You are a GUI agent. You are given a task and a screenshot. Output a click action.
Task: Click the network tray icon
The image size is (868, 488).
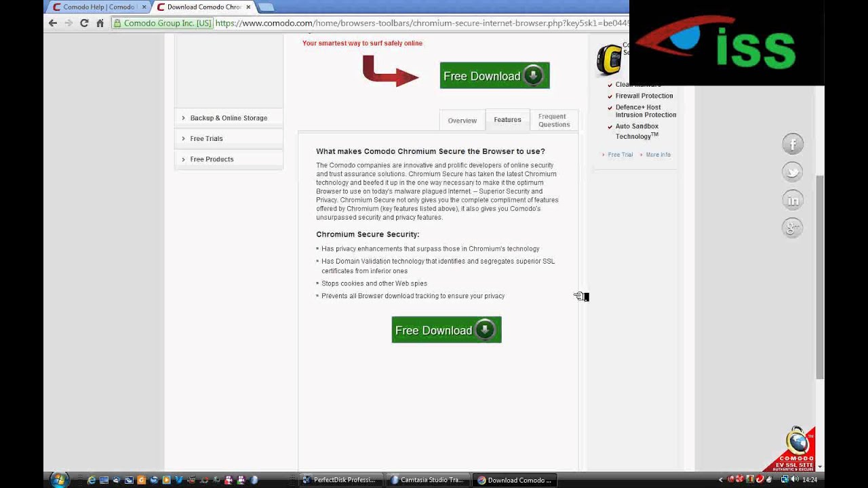pos(785,480)
